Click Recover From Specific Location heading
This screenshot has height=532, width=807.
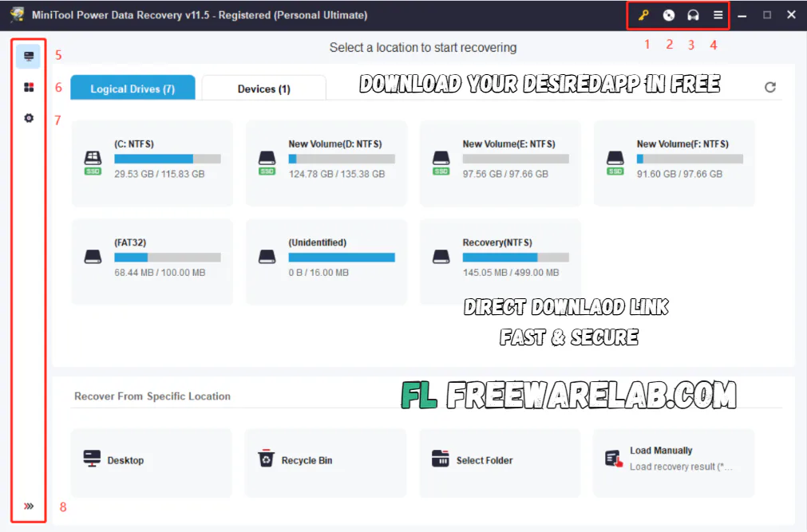152,396
